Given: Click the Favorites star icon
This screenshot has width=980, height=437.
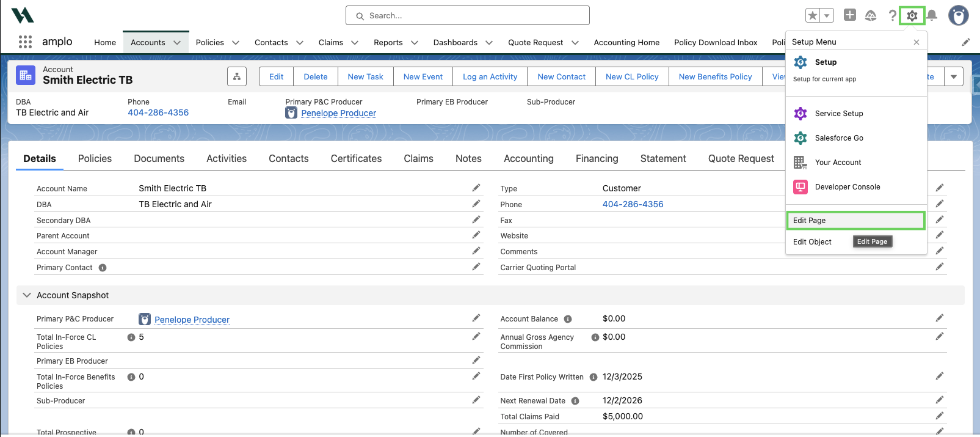Looking at the screenshot, I should click(813, 16).
